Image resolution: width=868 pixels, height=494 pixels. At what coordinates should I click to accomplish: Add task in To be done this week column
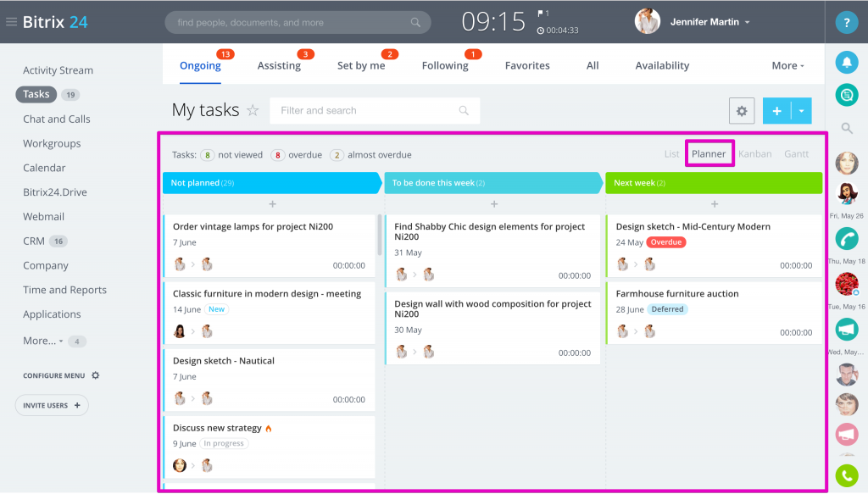tap(494, 204)
